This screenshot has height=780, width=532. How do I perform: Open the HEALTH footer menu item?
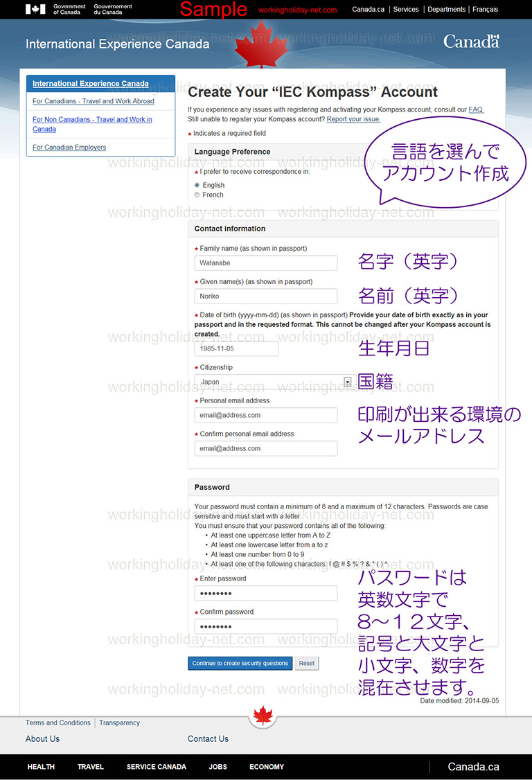[41, 767]
